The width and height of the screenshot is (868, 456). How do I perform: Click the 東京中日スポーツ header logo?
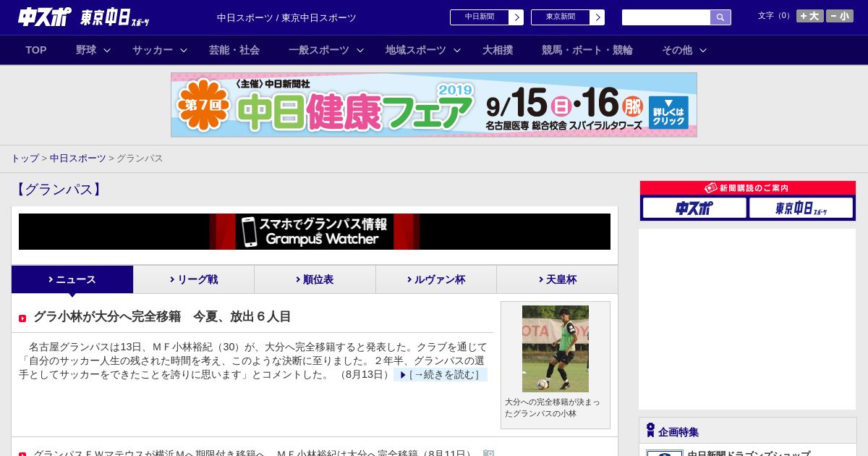pos(115,17)
